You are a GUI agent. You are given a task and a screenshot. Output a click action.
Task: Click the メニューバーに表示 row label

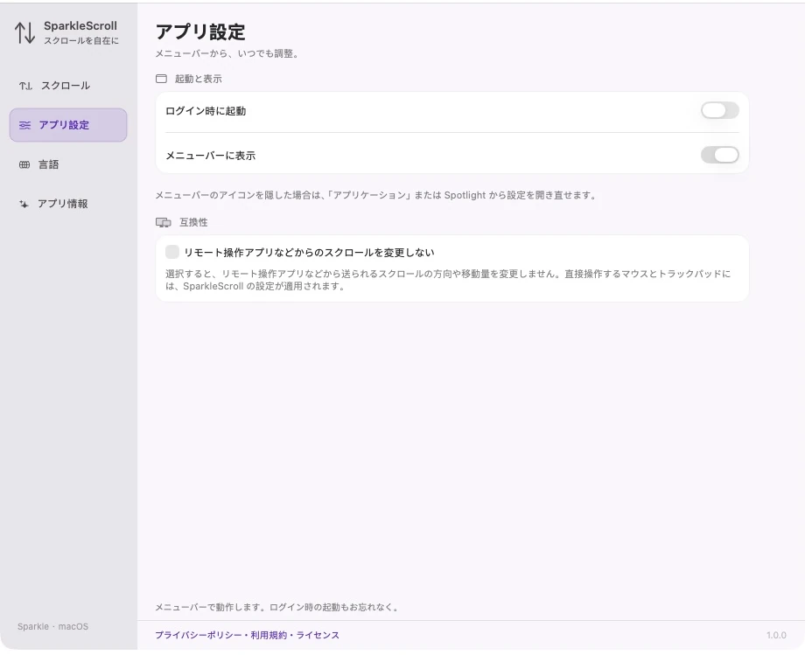(213, 157)
